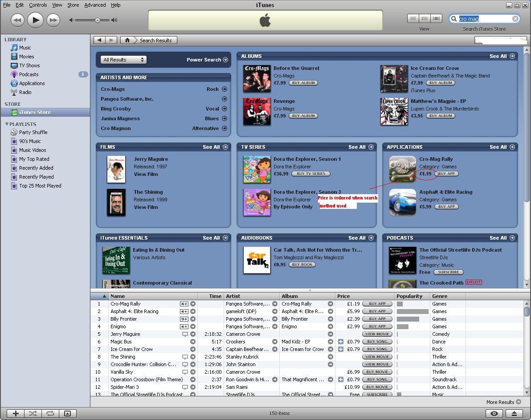Sort the list by Name column
Screen dimensions: 531x420
[153, 296]
